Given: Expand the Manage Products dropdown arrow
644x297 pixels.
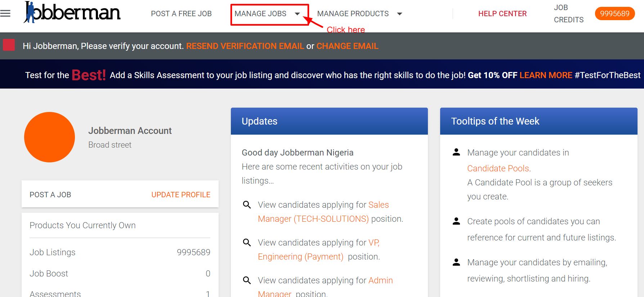Looking at the screenshot, I should click(399, 14).
